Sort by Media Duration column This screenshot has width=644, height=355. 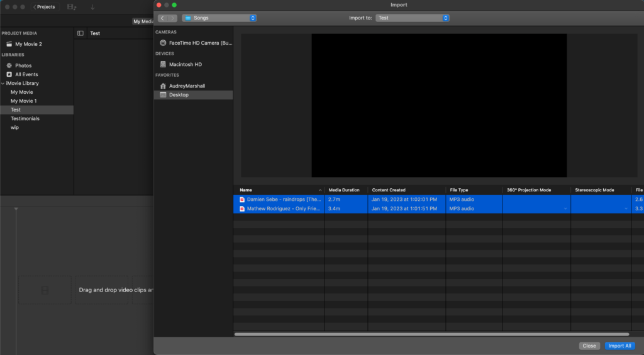(x=344, y=190)
